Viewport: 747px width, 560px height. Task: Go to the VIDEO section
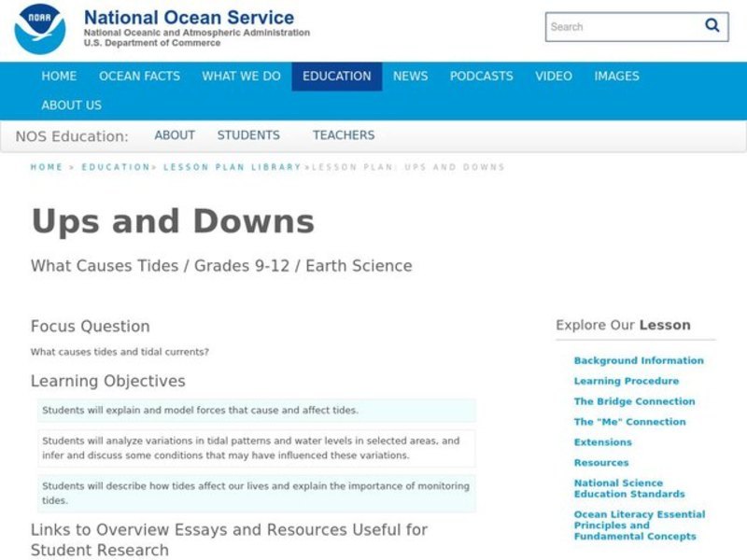click(x=555, y=77)
